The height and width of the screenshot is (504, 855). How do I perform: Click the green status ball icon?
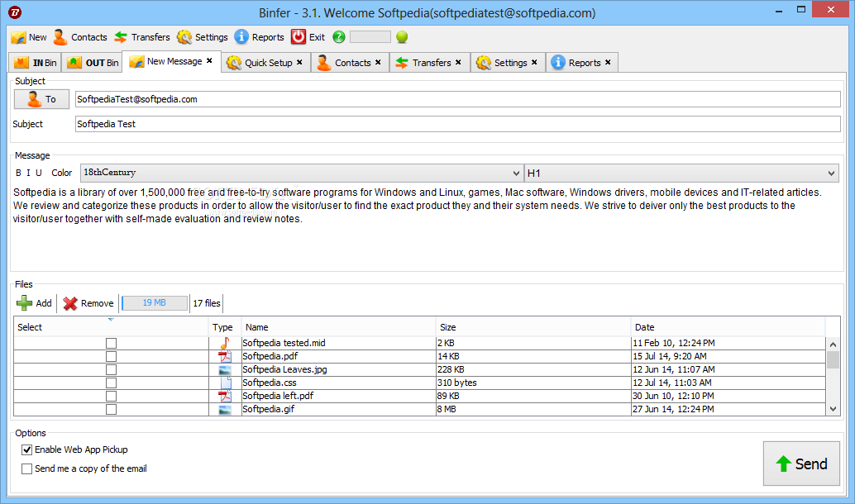point(402,36)
